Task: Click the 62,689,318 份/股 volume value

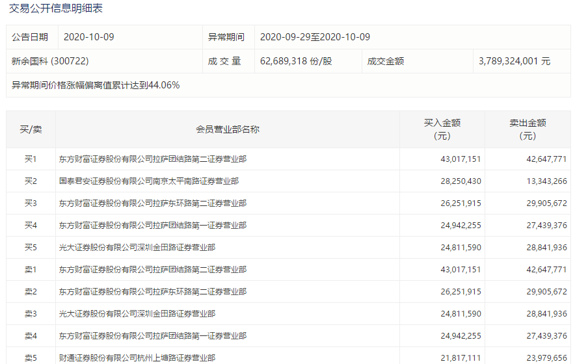Action: coord(296,61)
